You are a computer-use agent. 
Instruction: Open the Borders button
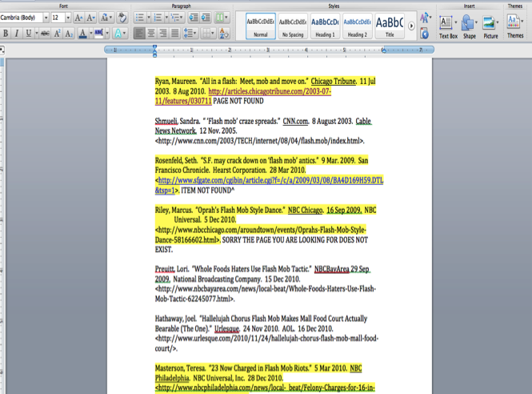pos(208,34)
